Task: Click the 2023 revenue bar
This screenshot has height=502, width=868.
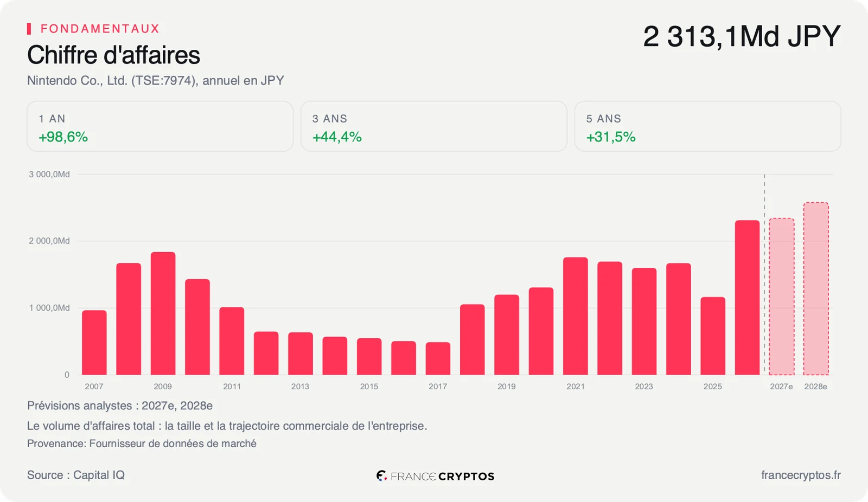Action: [x=644, y=321]
